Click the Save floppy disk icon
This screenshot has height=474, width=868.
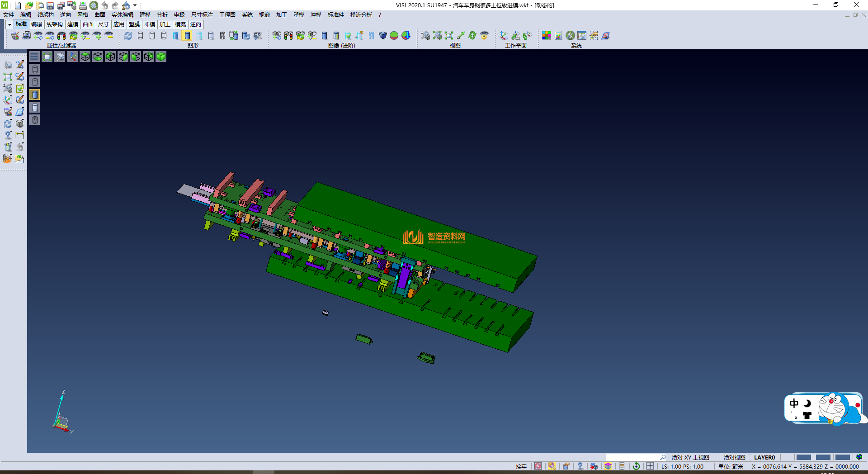pos(50,5)
